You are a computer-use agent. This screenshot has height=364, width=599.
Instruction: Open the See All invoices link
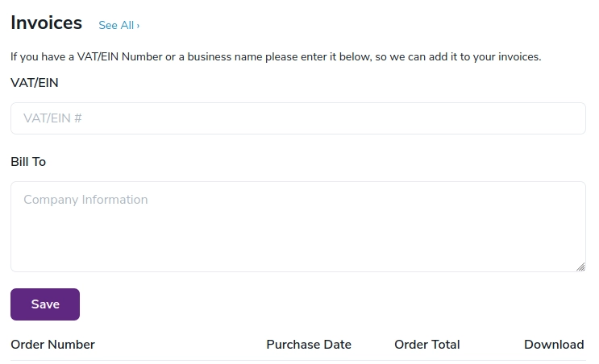point(119,26)
